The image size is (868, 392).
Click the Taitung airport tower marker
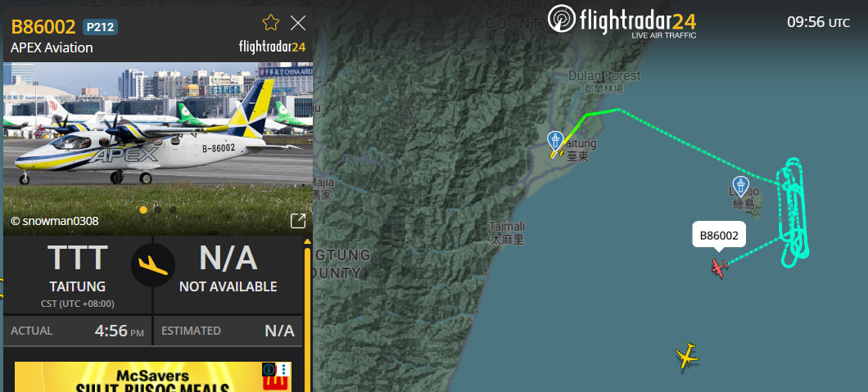pos(555,142)
